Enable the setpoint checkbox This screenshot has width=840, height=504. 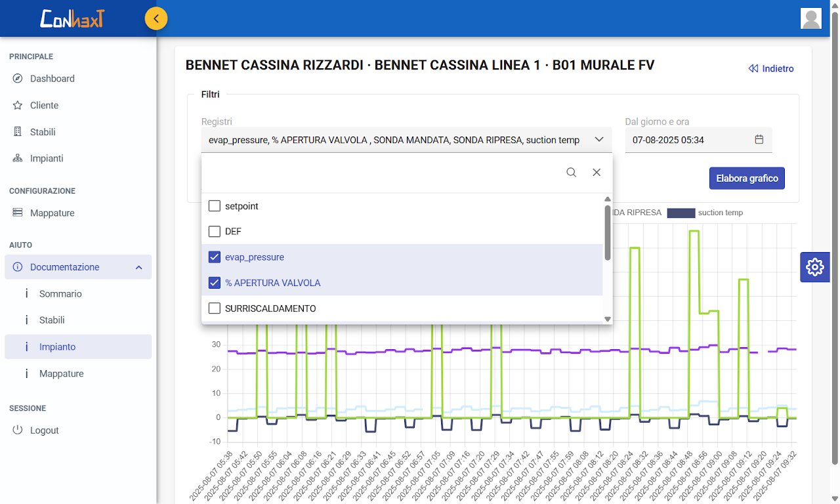(215, 206)
